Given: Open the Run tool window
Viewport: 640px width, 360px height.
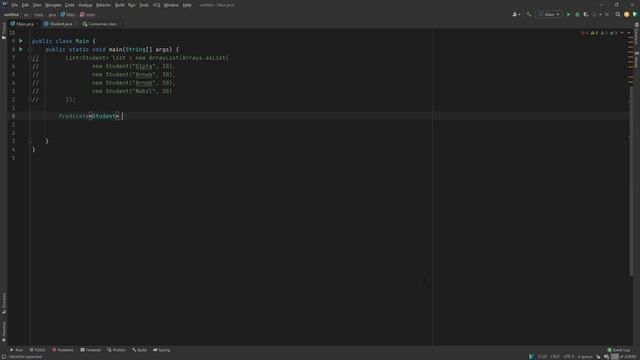Looking at the screenshot, I should pyautogui.click(x=16, y=350).
